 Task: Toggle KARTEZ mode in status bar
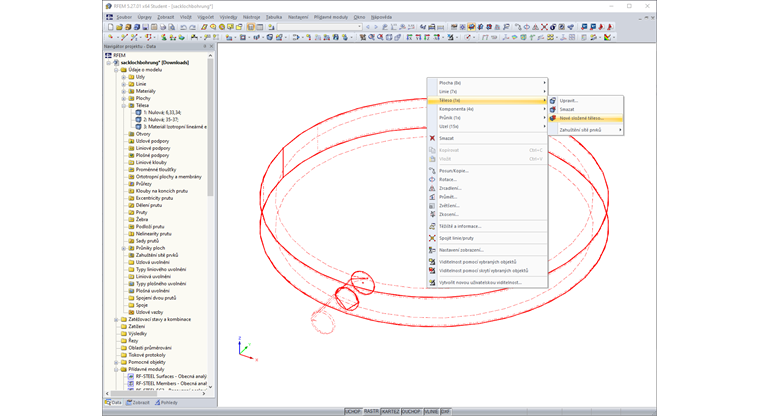coord(391,412)
